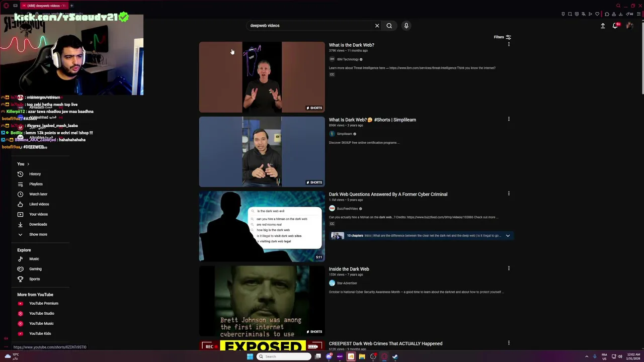Play the Simplilearn shorts thumbnail
The image size is (644, 362).
262,152
